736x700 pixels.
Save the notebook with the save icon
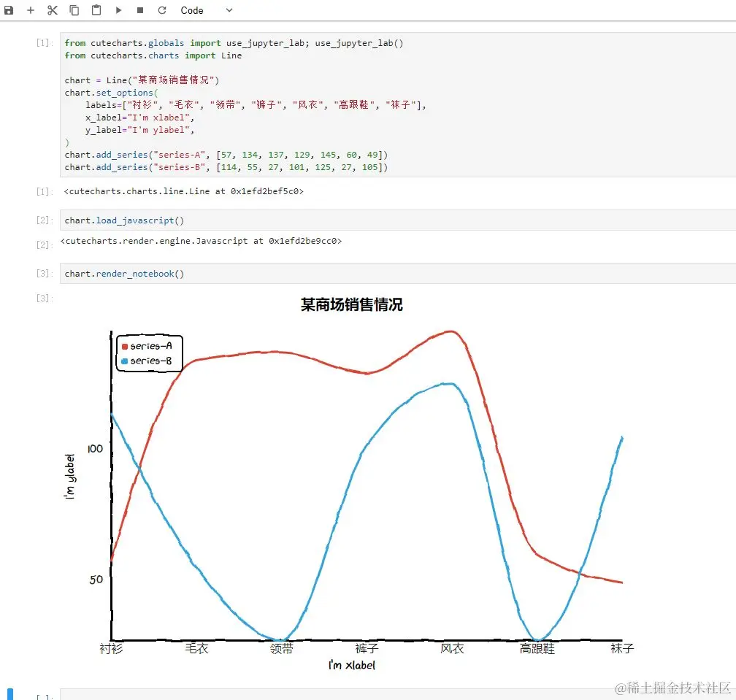click(x=9, y=10)
